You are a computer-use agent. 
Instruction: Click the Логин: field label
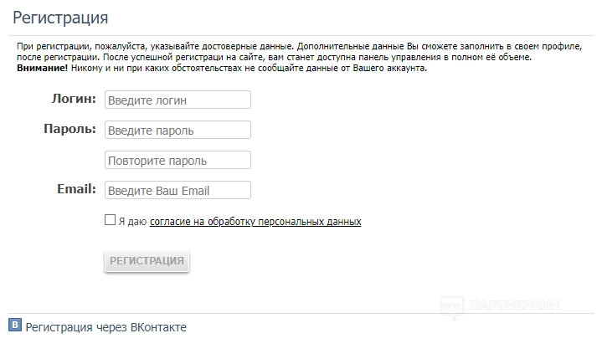coord(74,99)
